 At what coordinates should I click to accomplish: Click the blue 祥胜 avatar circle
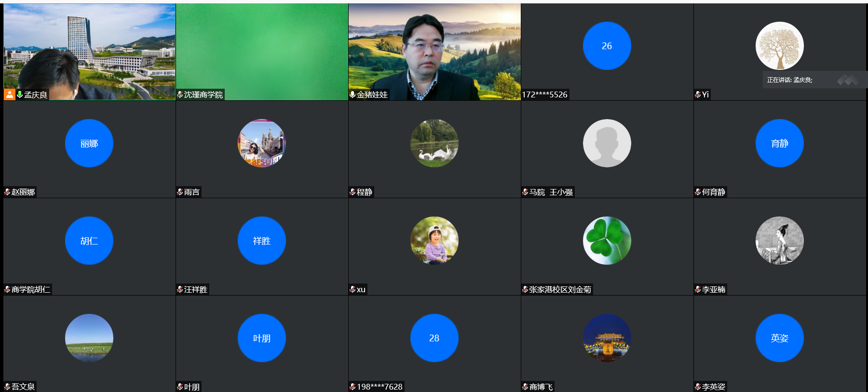pos(261,241)
